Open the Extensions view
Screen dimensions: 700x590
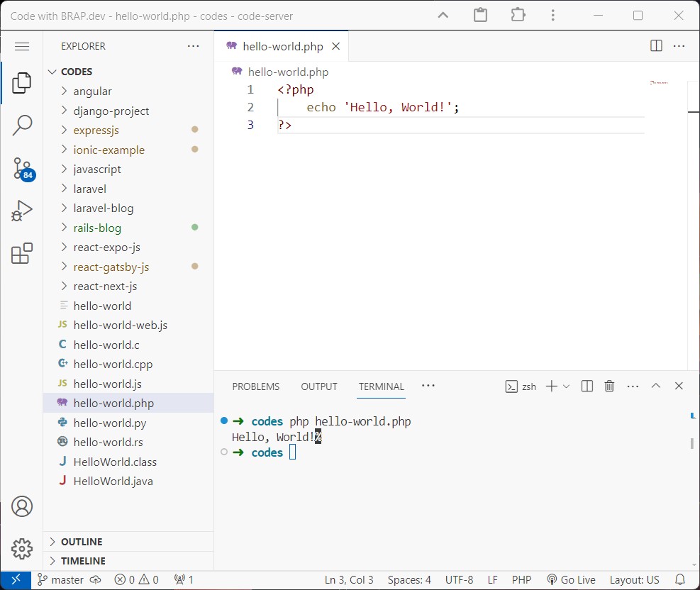click(21, 253)
